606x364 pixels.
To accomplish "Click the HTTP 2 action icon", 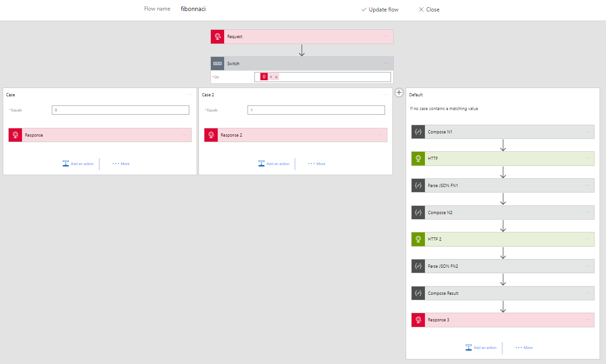I will [x=418, y=239].
